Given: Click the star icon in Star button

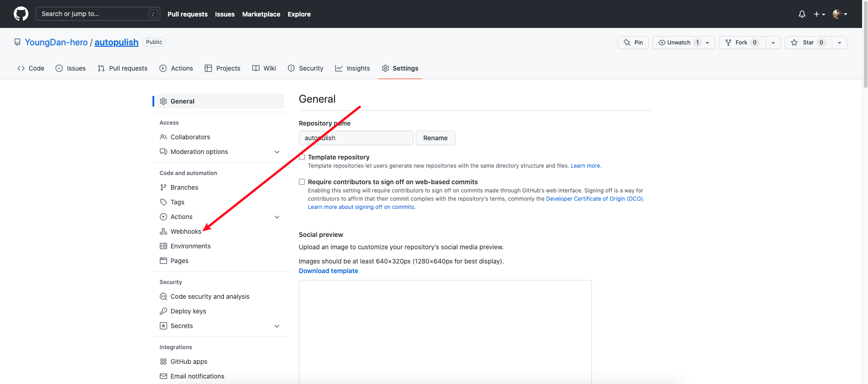Looking at the screenshot, I should tap(794, 43).
